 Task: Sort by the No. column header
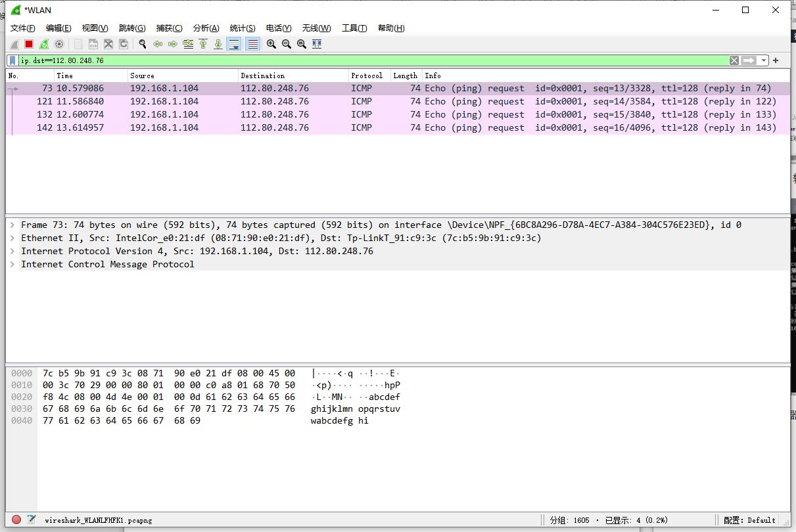tap(30, 76)
